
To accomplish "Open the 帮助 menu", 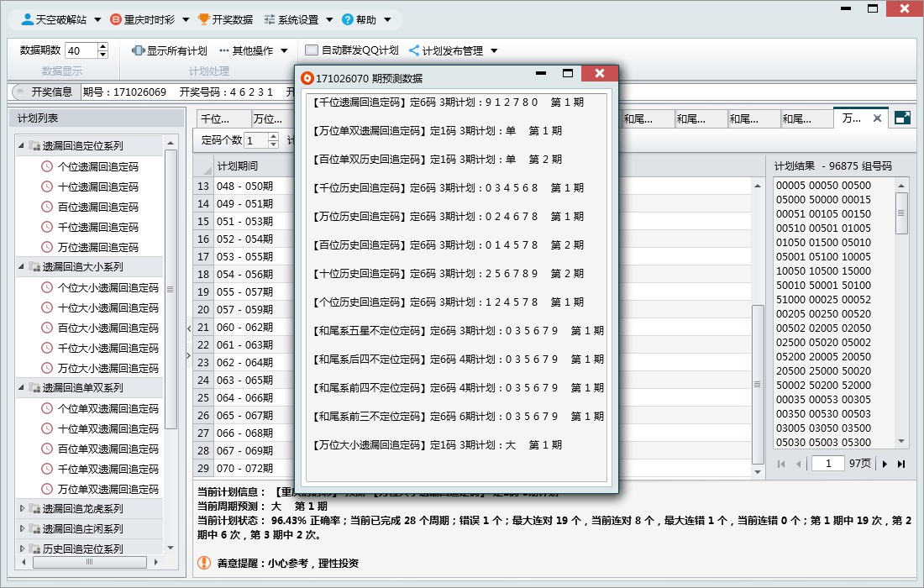I will [x=367, y=18].
